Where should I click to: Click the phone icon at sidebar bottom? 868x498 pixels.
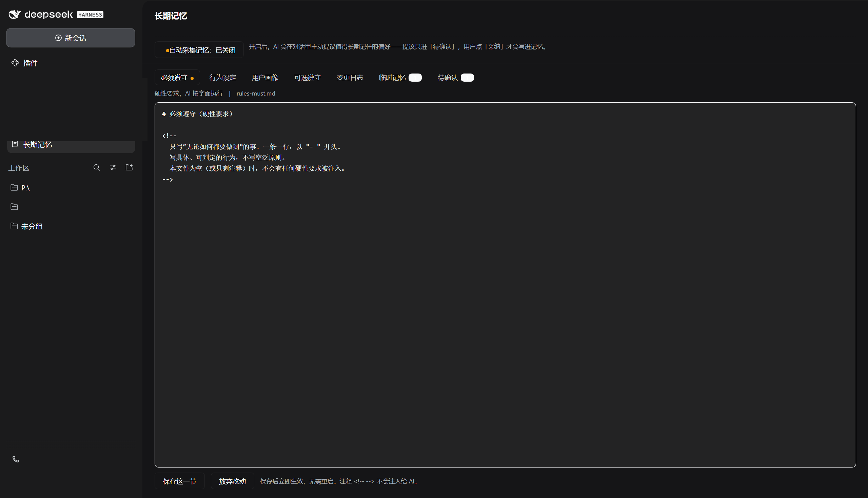tap(16, 459)
